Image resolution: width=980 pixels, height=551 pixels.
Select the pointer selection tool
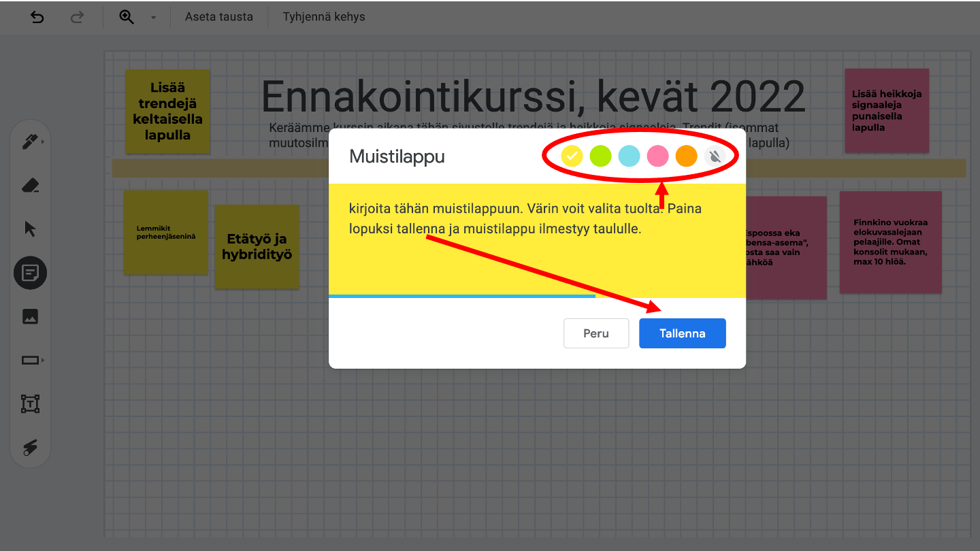tap(30, 229)
